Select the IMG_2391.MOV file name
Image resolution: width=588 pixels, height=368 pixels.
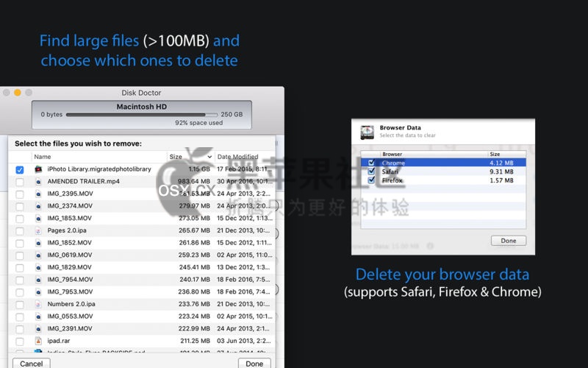point(70,328)
